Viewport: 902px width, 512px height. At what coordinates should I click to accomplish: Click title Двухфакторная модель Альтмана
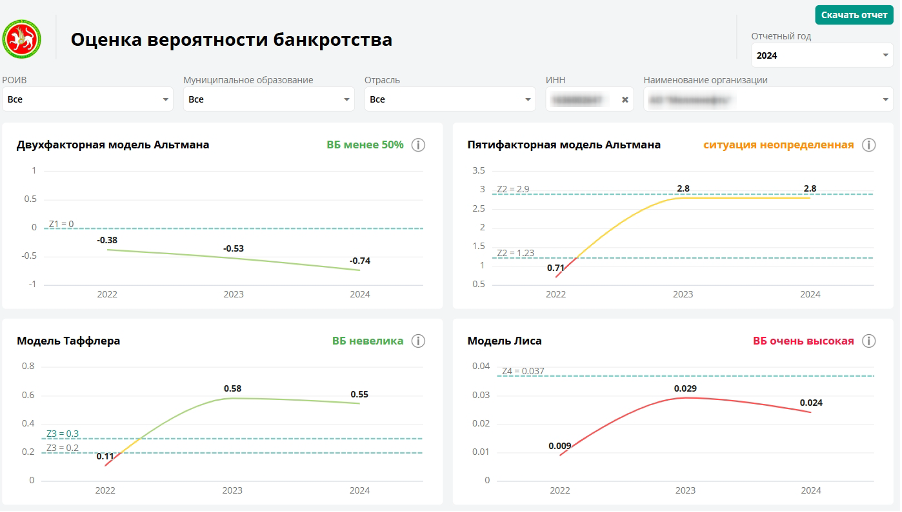click(113, 145)
